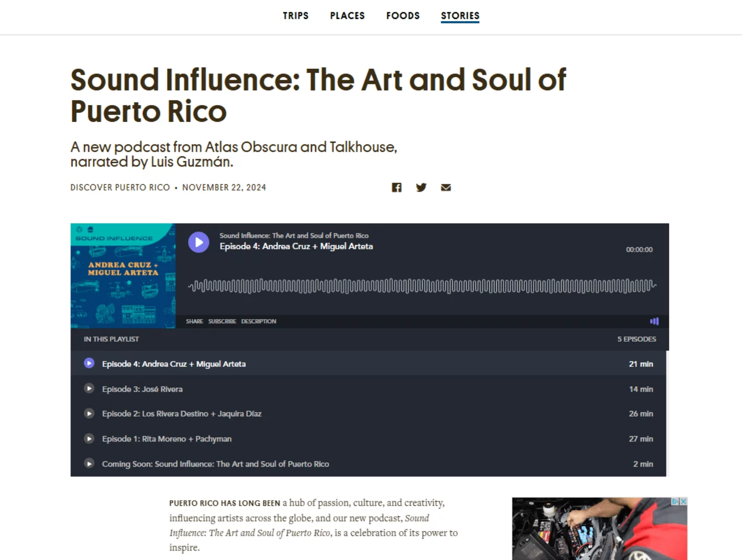The width and height of the screenshot is (742, 560).
Task: Open the Stories menu
Action: (460, 16)
